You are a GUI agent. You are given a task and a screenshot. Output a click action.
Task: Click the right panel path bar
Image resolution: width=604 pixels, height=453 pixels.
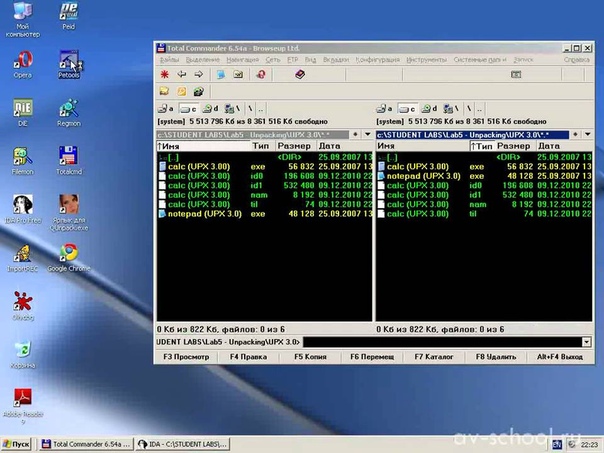[x=472, y=134]
